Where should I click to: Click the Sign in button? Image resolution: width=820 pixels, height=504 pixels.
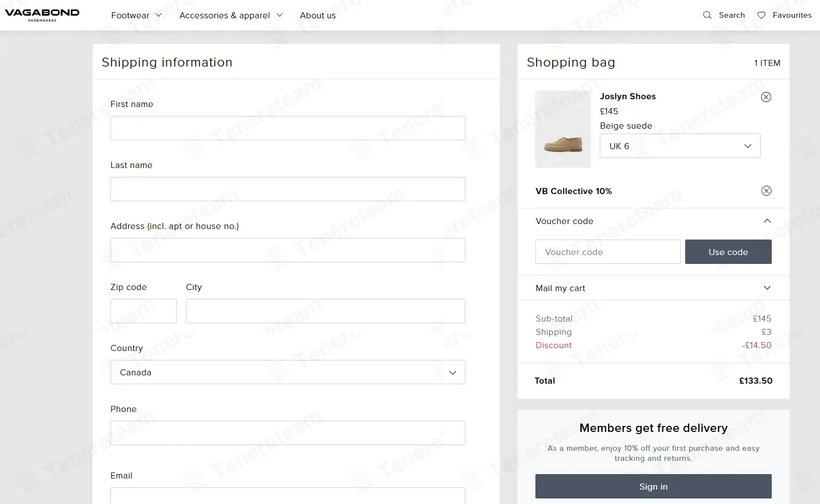[x=654, y=486]
